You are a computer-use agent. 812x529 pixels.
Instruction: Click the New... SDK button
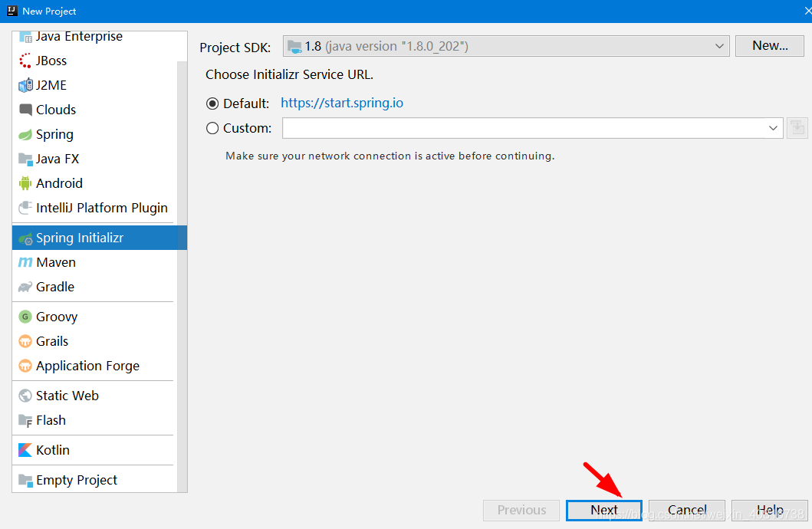tap(770, 46)
